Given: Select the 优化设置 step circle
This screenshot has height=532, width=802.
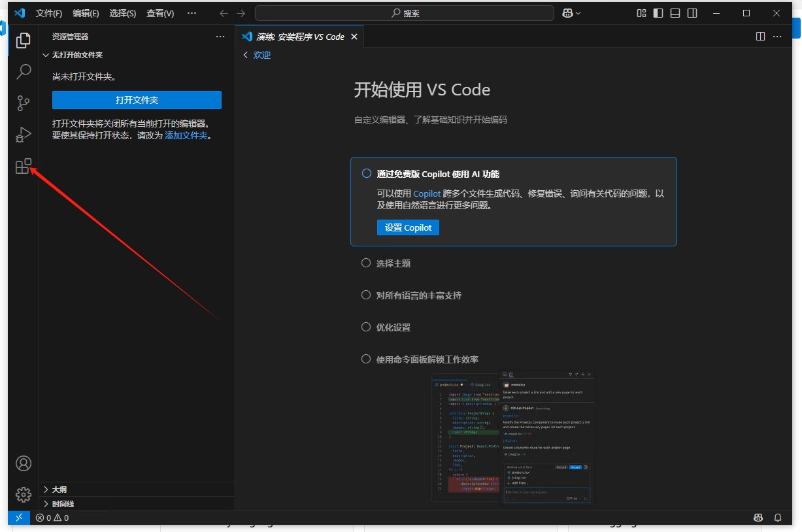Looking at the screenshot, I should [x=366, y=327].
